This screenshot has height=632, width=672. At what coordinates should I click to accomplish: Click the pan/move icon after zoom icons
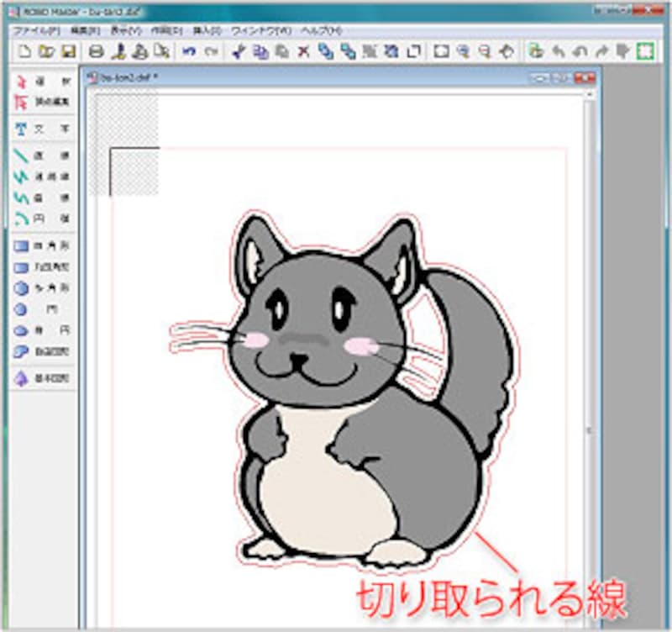[x=507, y=51]
